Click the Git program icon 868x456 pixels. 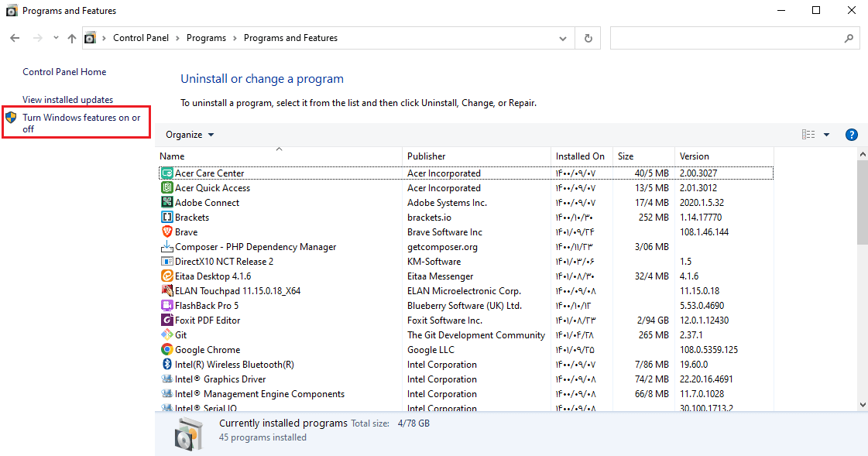tap(166, 334)
